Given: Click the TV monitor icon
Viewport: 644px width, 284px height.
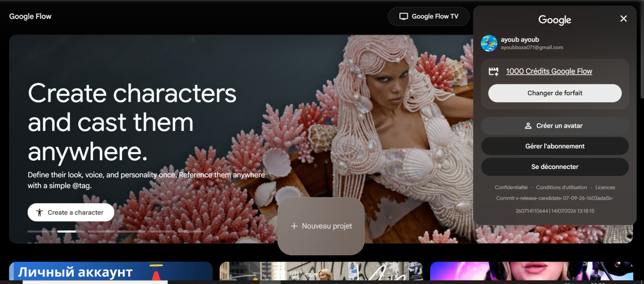Looking at the screenshot, I should point(403,16).
